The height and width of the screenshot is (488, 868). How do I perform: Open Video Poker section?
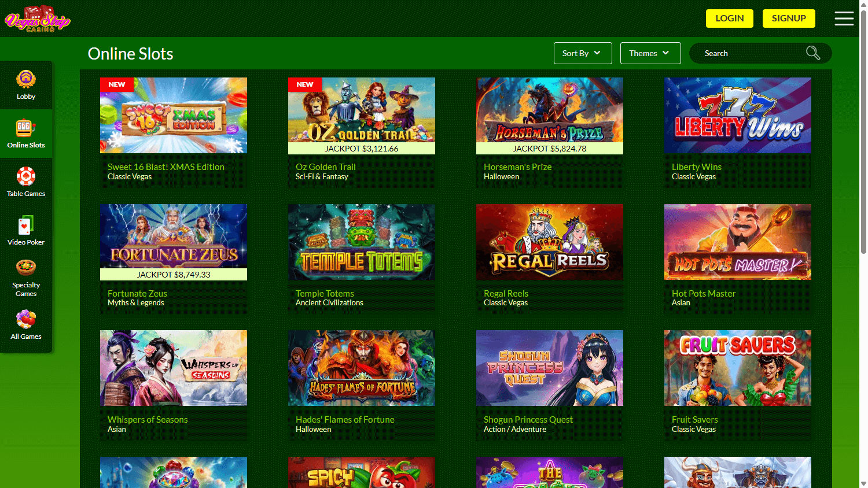click(x=26, y=228)
